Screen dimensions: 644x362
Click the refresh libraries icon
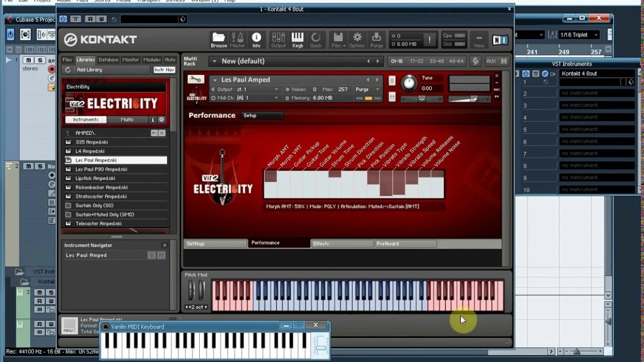[68, 70]
